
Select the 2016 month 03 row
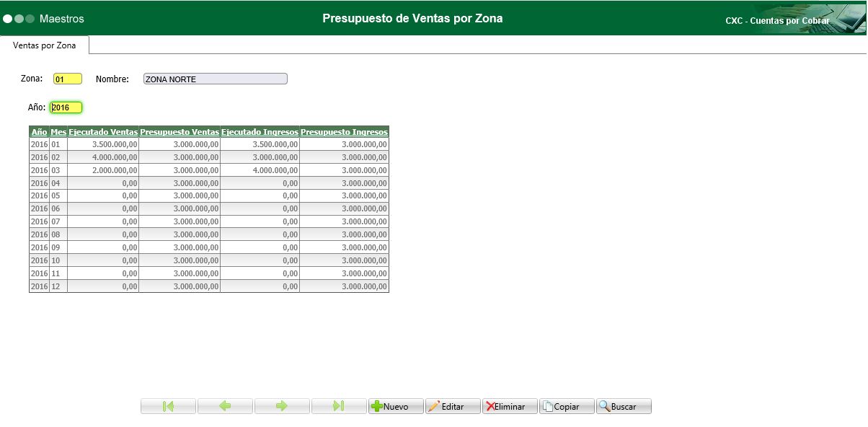[x=209, y=170]
